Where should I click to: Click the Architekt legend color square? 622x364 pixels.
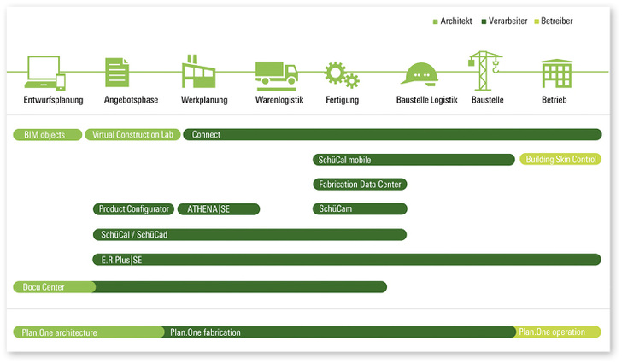436,21
